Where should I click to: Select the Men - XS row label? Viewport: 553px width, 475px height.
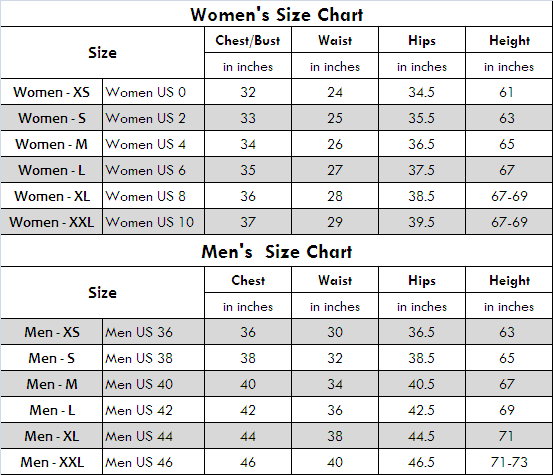52,332
